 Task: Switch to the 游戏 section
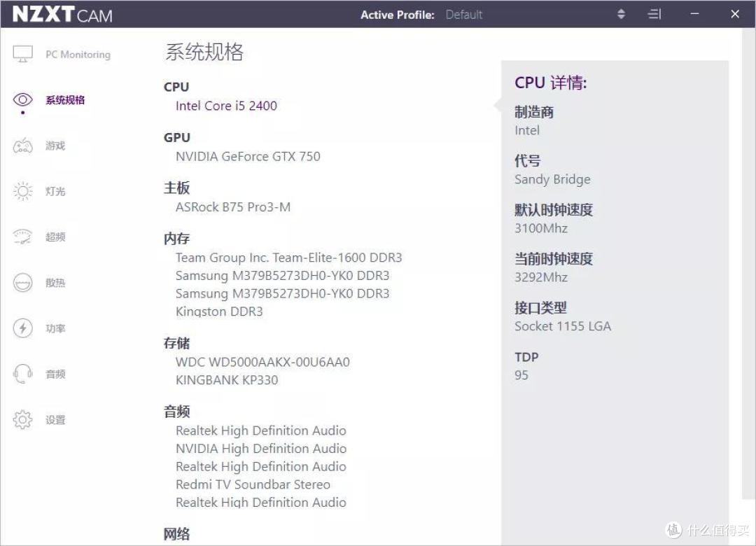point(55,146)
